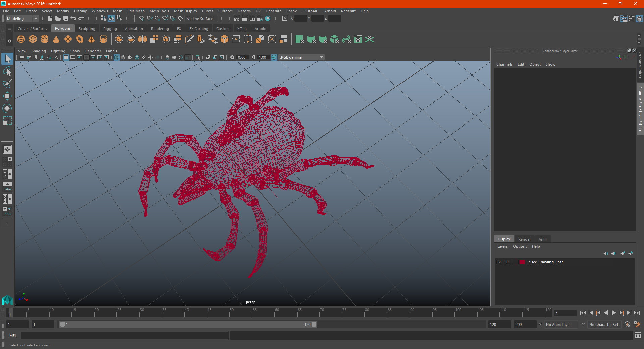Toggle auto keyframe button
This screenshot has width=644, height=349.
(x=627, y=325)
